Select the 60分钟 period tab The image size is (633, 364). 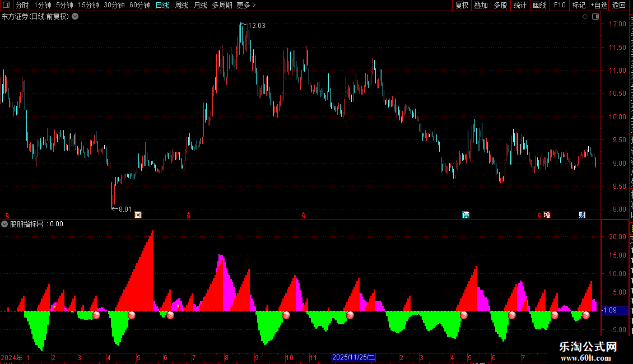[139, 5]
